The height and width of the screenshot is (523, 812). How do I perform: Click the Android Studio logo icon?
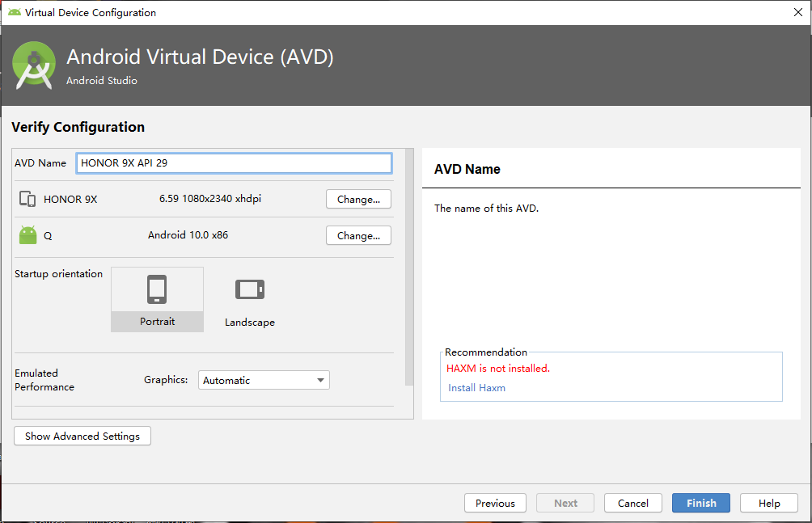[35, 65]
